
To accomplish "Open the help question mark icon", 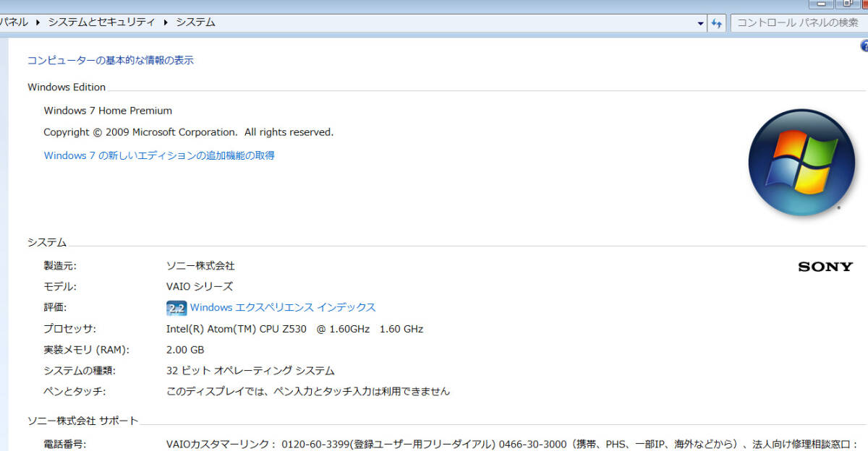I will click(x=864, y=46).
